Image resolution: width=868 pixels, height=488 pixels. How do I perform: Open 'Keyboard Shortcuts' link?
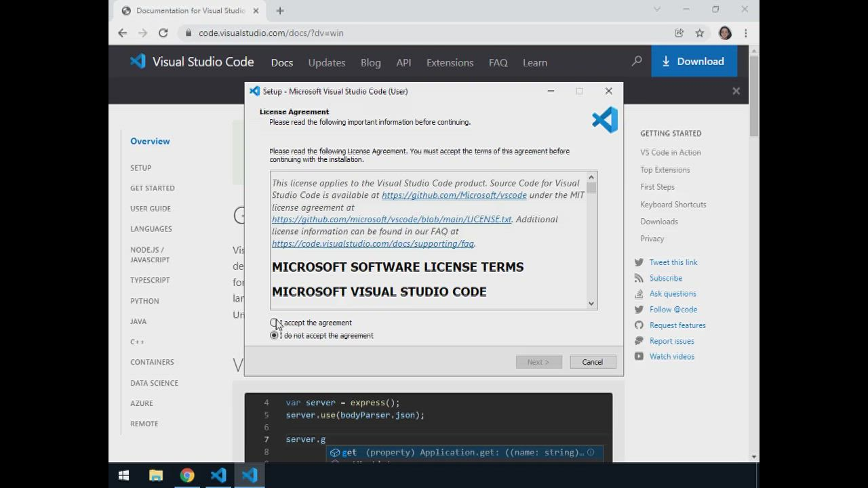[673, 205]
